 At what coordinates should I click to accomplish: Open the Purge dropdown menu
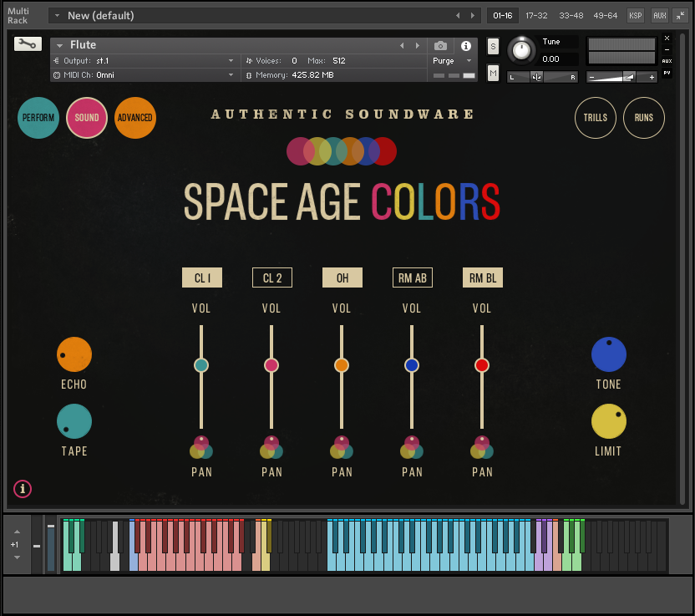point(452,61)
